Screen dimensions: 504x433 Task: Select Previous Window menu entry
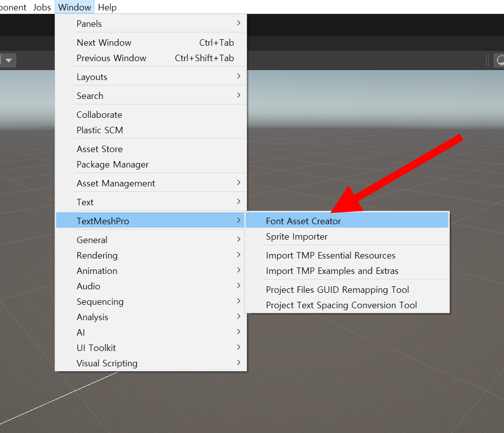(x=151, y=58)
